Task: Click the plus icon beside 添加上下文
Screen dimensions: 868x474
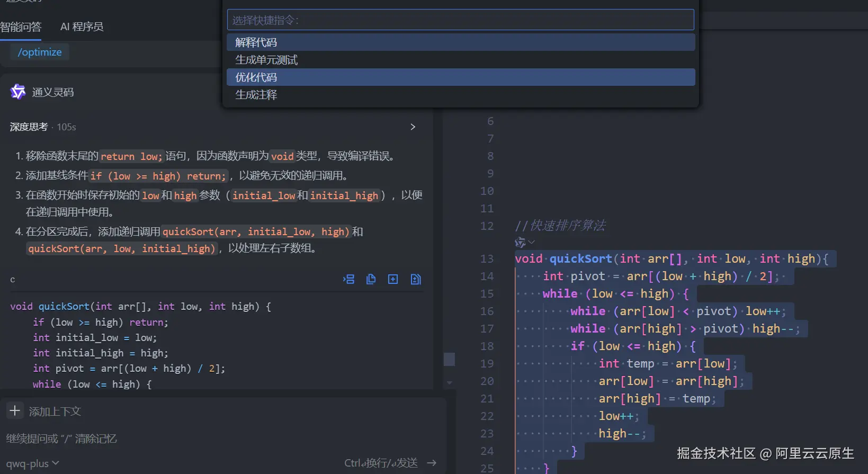Action: pyautogui.click(x=15, y=410)
